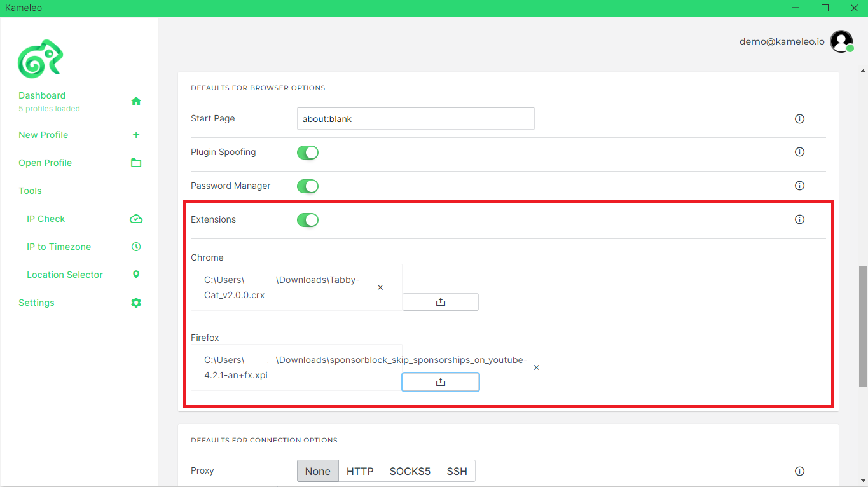Remove the Tabby-Cat_v2.0.0.crx Chrome extension
This screenshot has width=868, height=487.
[380, 287]
